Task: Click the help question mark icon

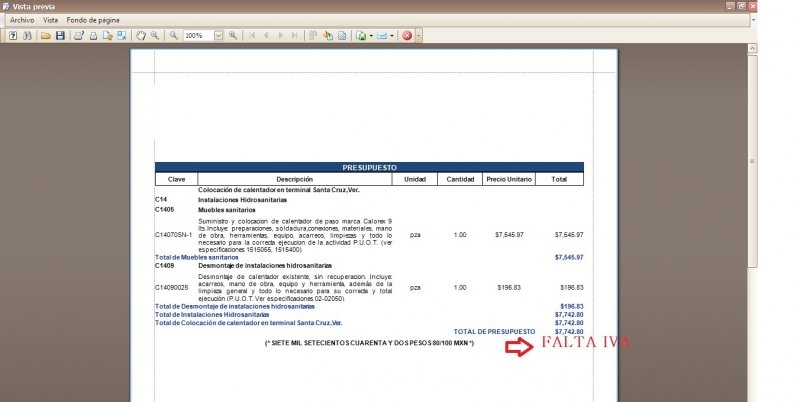Action: point(12,35)
